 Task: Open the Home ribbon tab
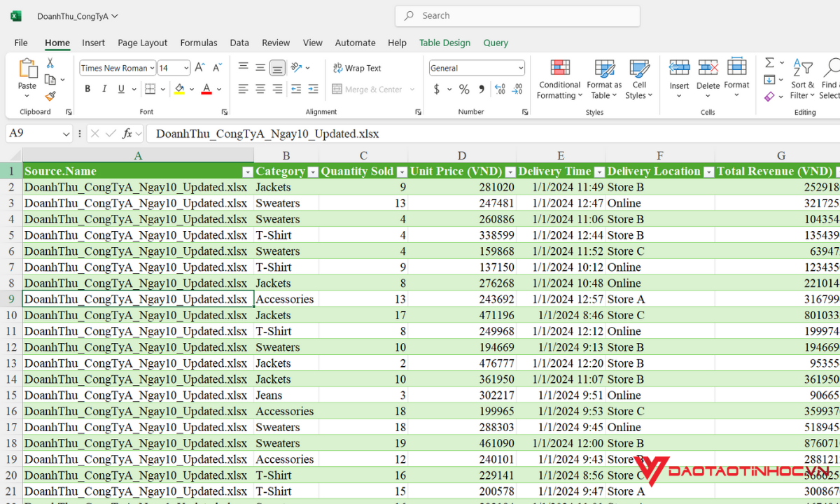pyautogui.click(x=57, y=43)
